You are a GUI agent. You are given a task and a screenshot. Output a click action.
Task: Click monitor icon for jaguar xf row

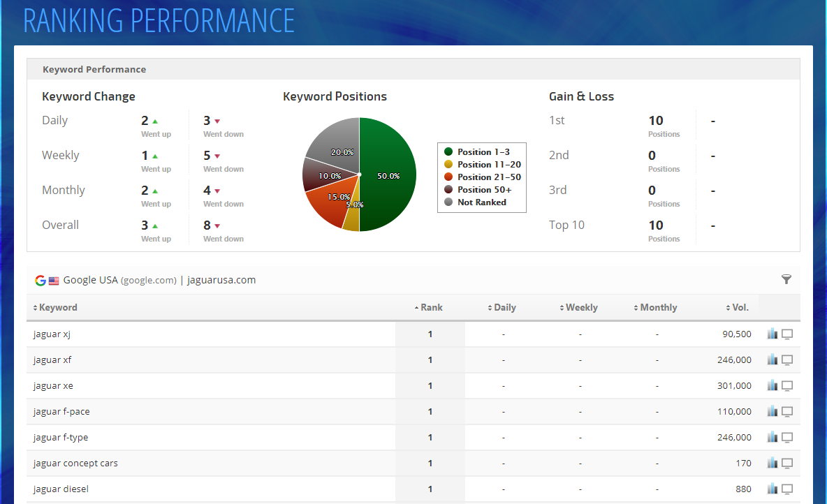click(x=787, y=360)
